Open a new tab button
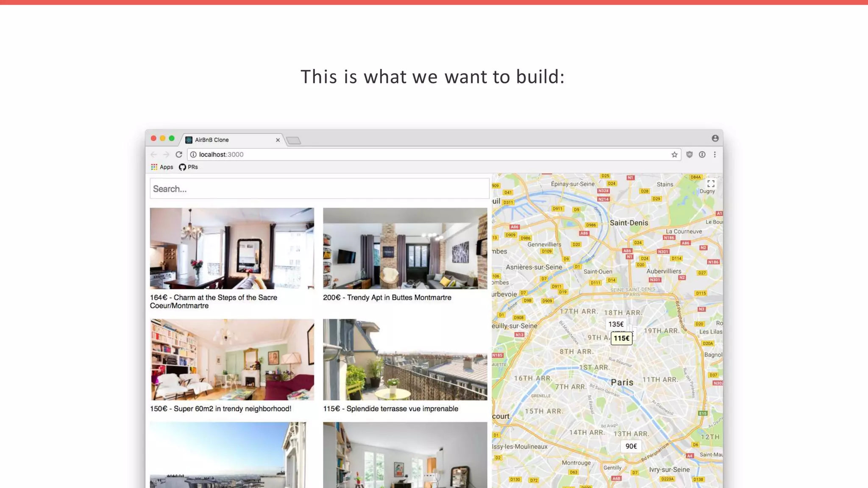 tap(293, 141)
